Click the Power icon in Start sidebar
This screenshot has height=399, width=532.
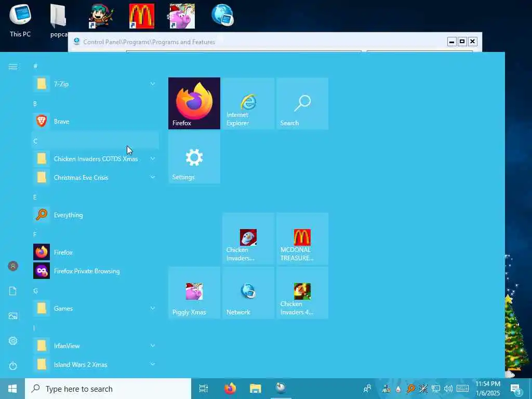(13, 366)
